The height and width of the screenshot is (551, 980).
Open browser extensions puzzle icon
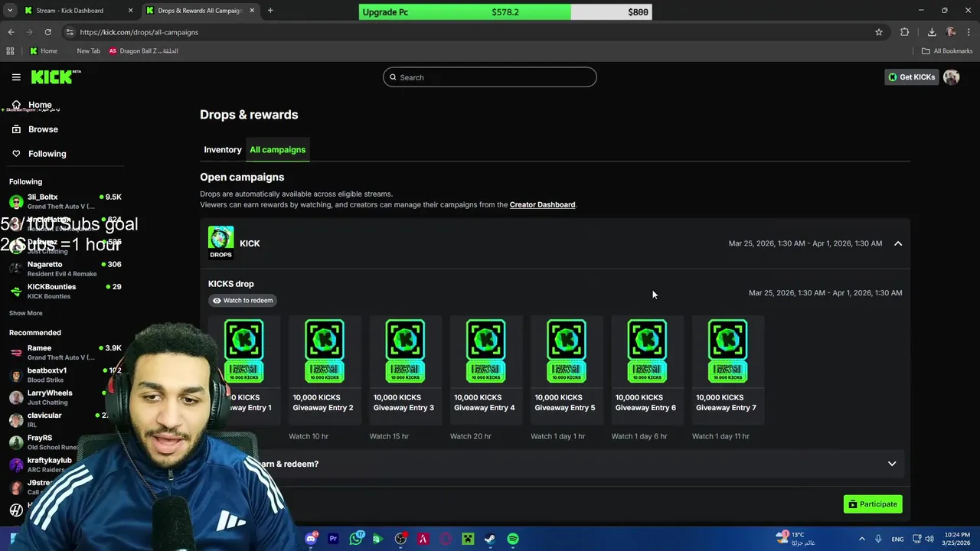905,32
